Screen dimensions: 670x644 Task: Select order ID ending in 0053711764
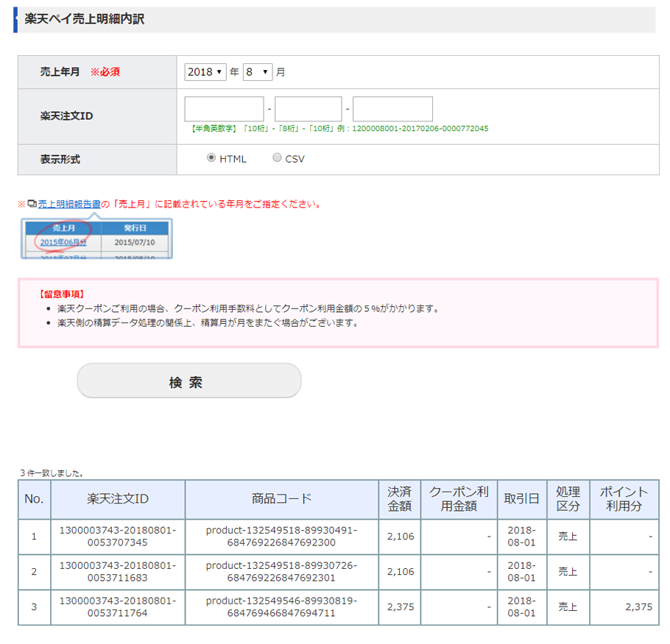pos(118,607)
